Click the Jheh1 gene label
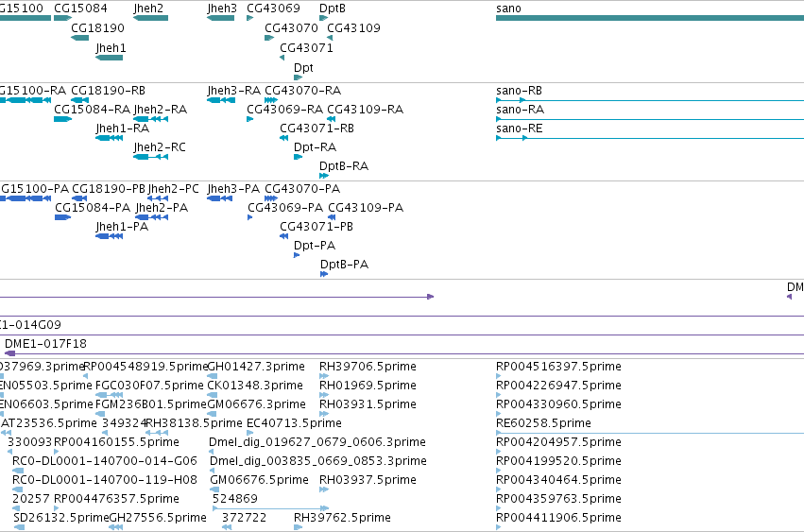The image size is (804, 532). coord(111,47)
